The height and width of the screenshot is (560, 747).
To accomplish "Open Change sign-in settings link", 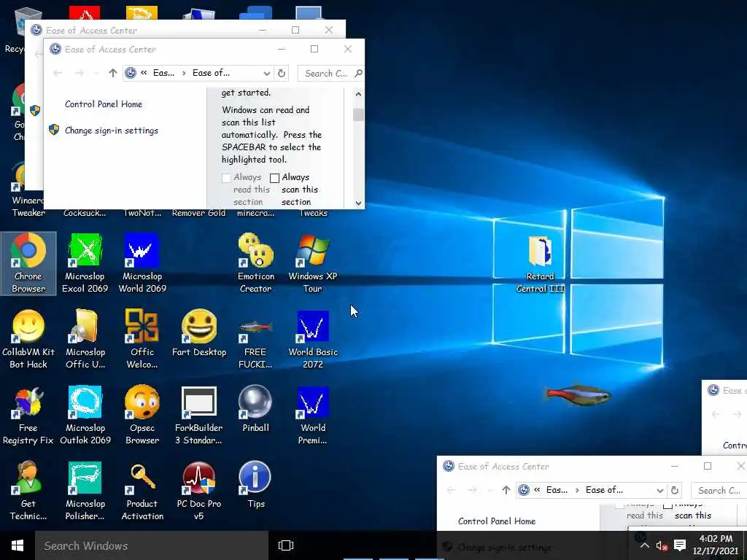I will click(x=112, y=131).
